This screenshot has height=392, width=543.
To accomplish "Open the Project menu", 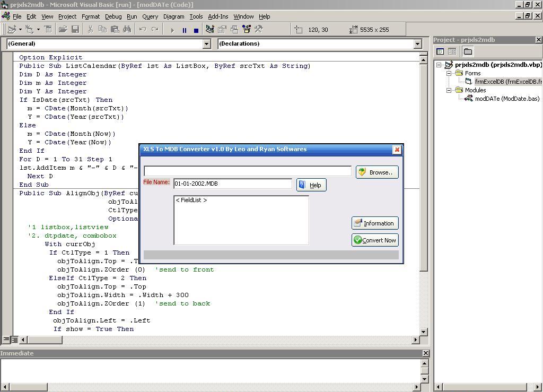I will 67,16.
